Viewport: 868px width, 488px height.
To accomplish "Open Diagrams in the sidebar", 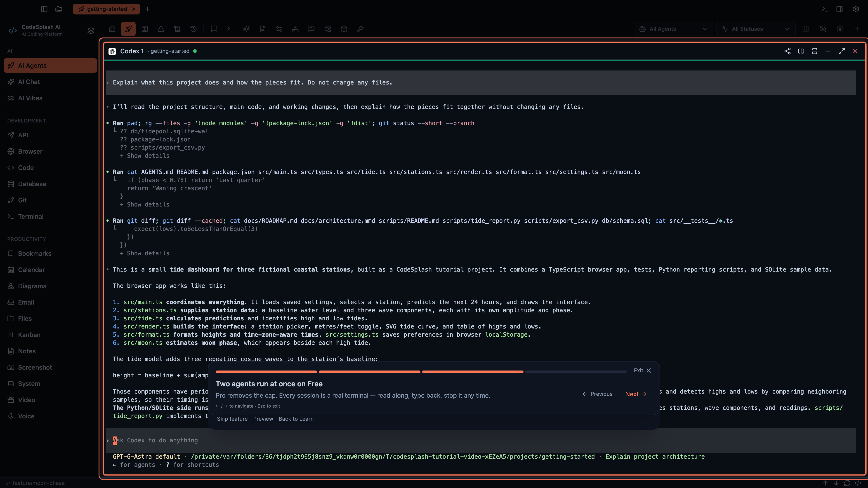I will 51,286.
